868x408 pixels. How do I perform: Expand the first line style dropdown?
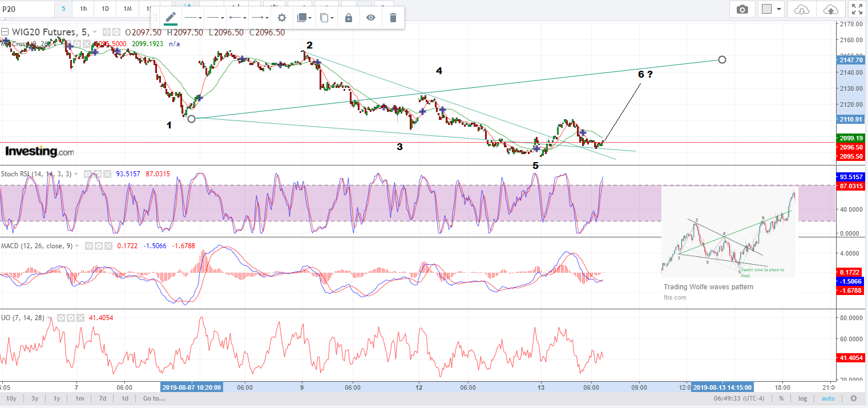click(x=195, y=18)
